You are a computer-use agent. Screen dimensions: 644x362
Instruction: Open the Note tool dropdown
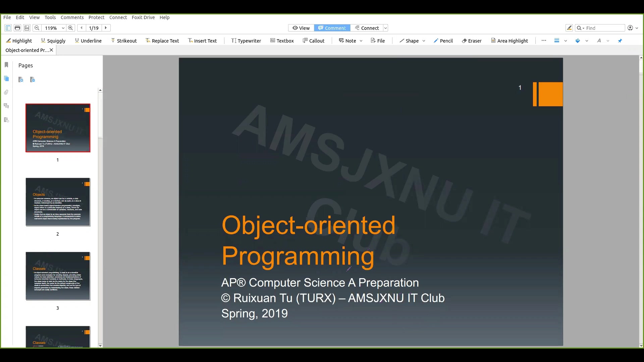(x=361, y=41)
